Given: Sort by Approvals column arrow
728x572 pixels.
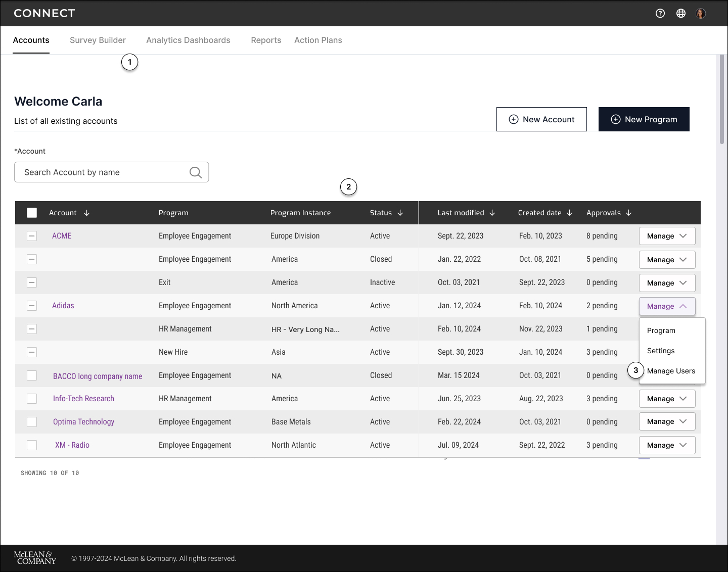Looking at the screenshot, I should coord(629,213).
